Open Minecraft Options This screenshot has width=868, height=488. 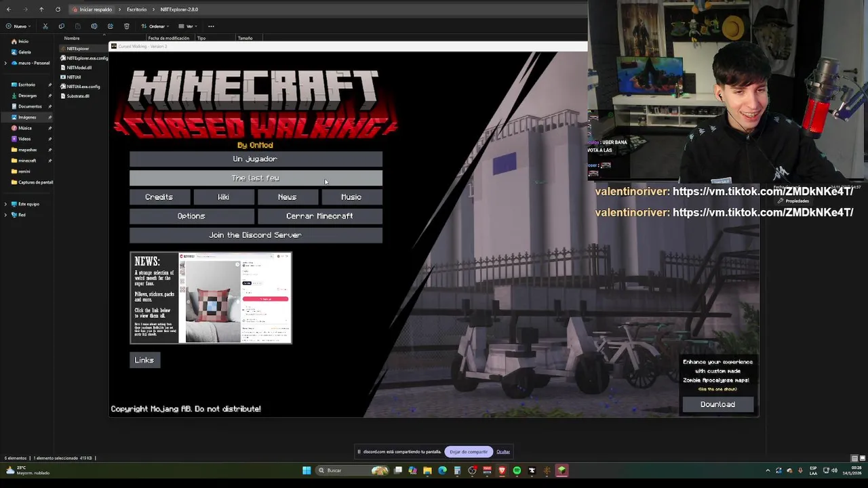click(x=191, y=216)
